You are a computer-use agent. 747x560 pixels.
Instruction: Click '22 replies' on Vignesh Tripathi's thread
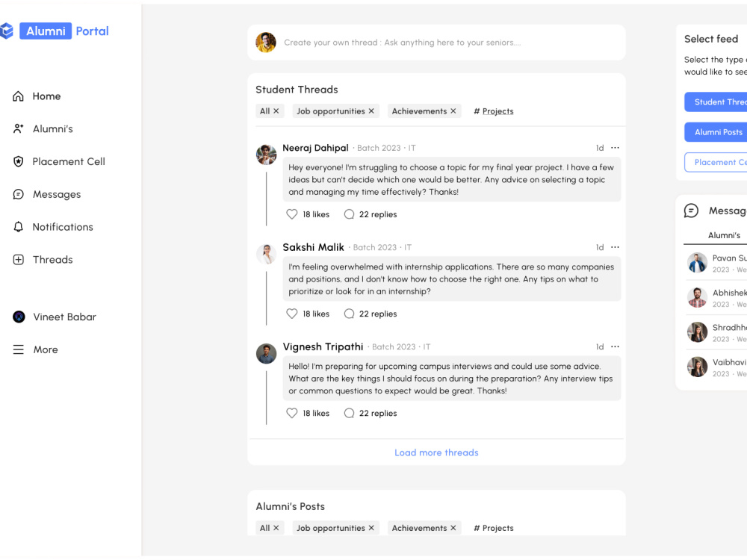pyautogui.click(x=378, y=414)
